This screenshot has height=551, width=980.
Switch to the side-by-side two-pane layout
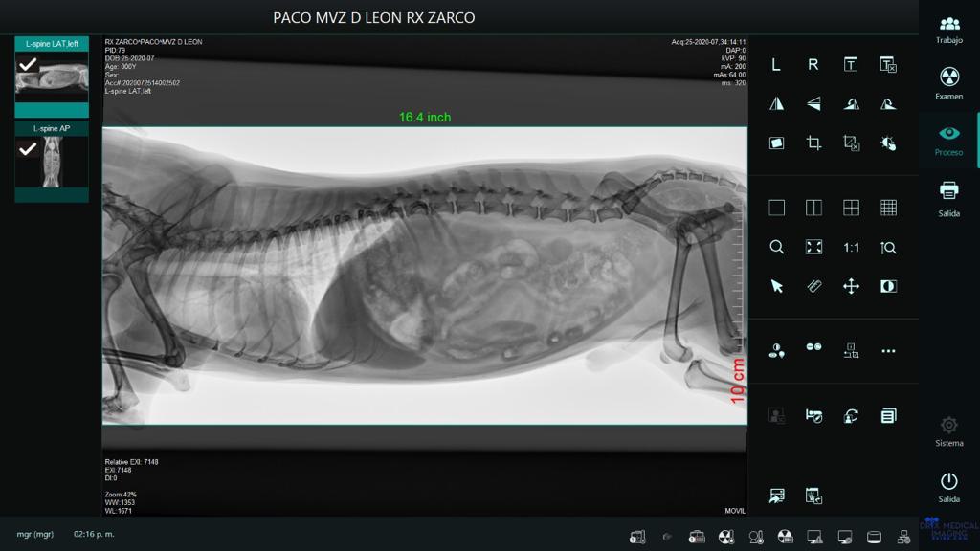tap(813, 208)
